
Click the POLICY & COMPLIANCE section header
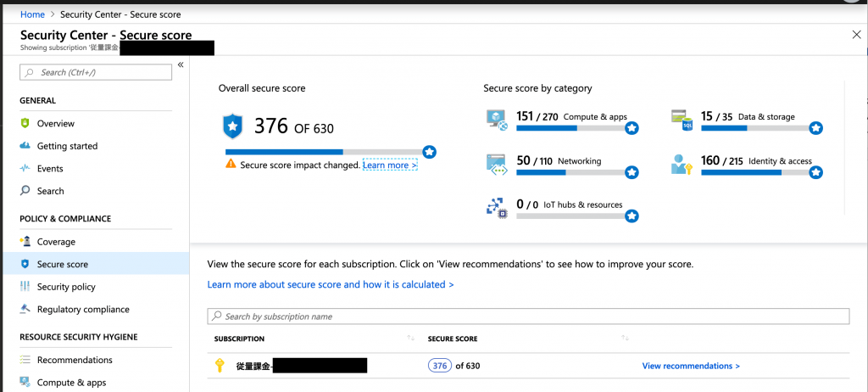click(x=65, y=218)
